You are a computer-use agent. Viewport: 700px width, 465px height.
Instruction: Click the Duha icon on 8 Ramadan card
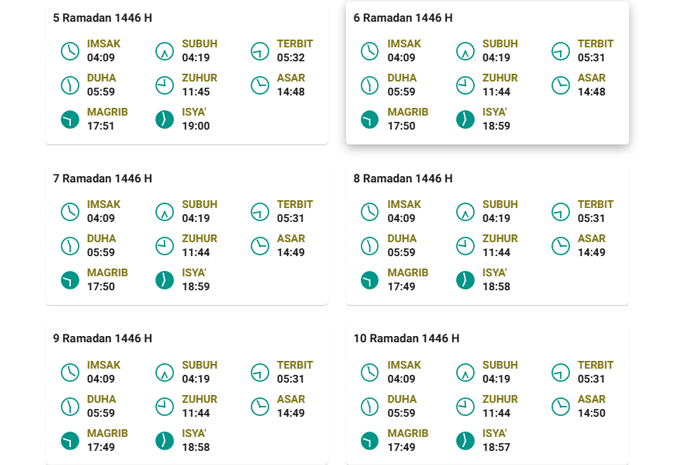click(370, 246)
